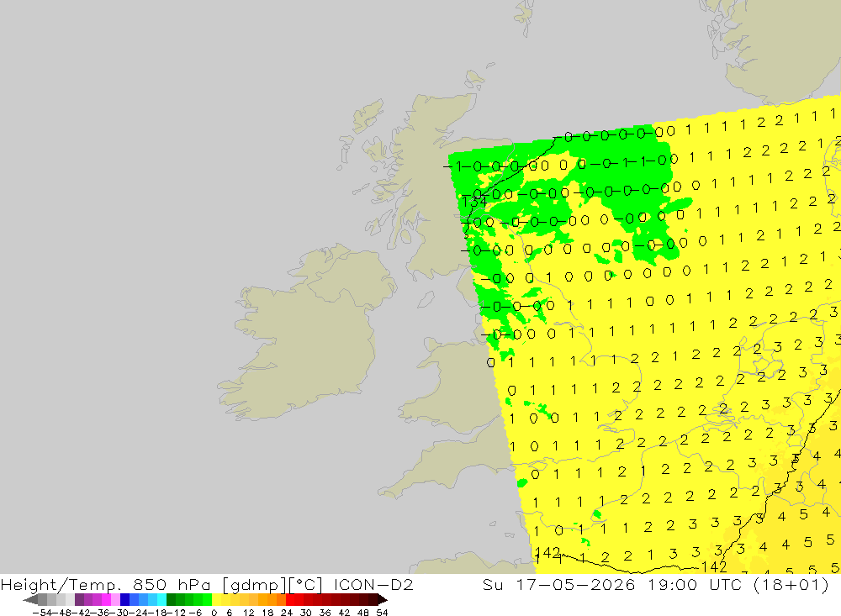This screenshot has width=841, height=616.
Task: Click the '0' legend scale value
Action: click(214, 613)
